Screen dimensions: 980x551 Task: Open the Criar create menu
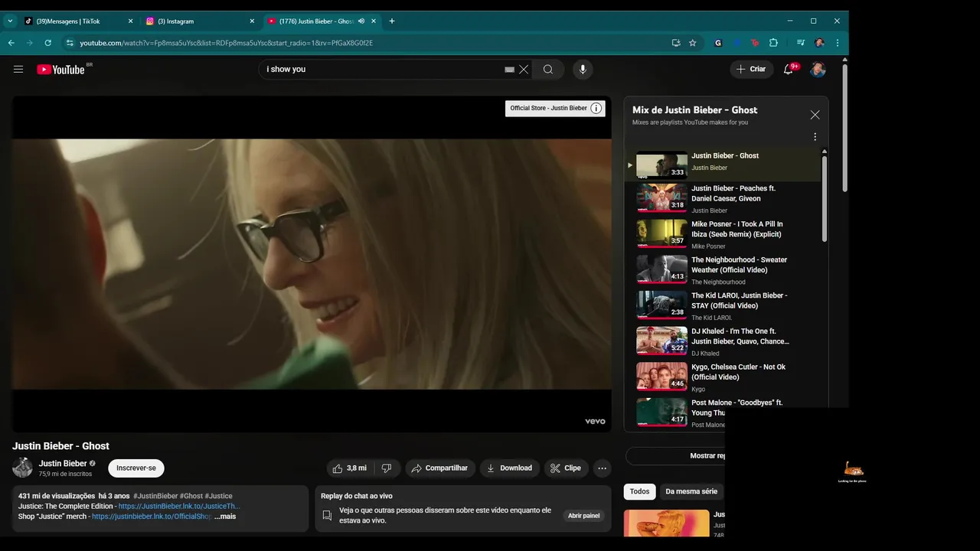(751, 69)
